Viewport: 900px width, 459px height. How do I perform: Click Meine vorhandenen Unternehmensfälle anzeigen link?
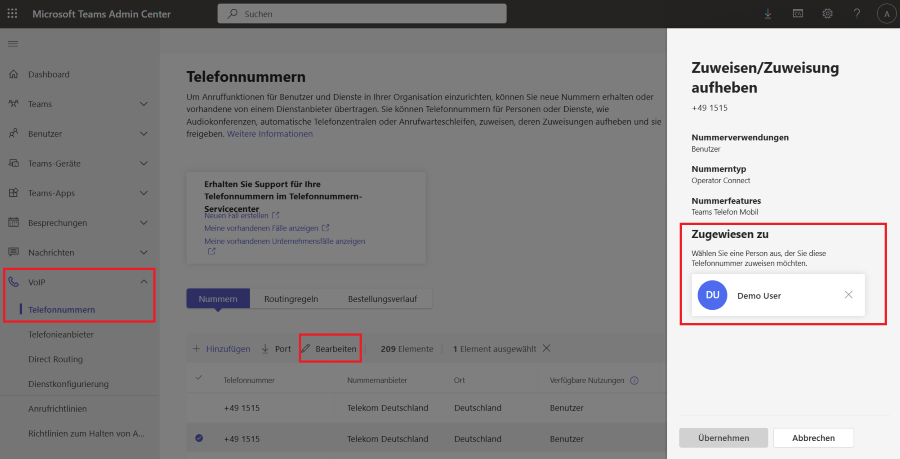pos(285,241)
